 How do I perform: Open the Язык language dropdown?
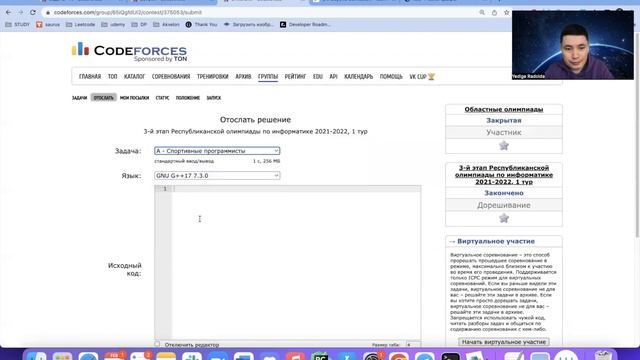pyautogui.click(x=217, y=176)
